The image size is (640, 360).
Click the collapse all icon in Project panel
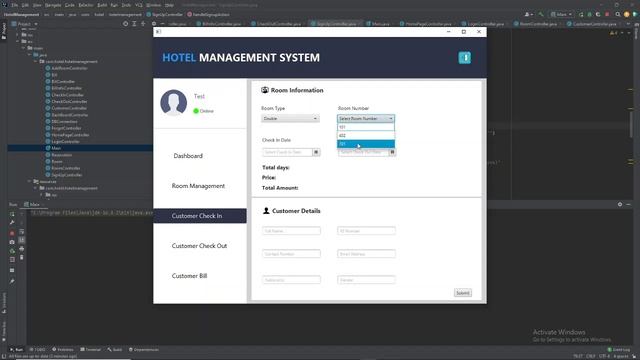click(x=143, y=24)
